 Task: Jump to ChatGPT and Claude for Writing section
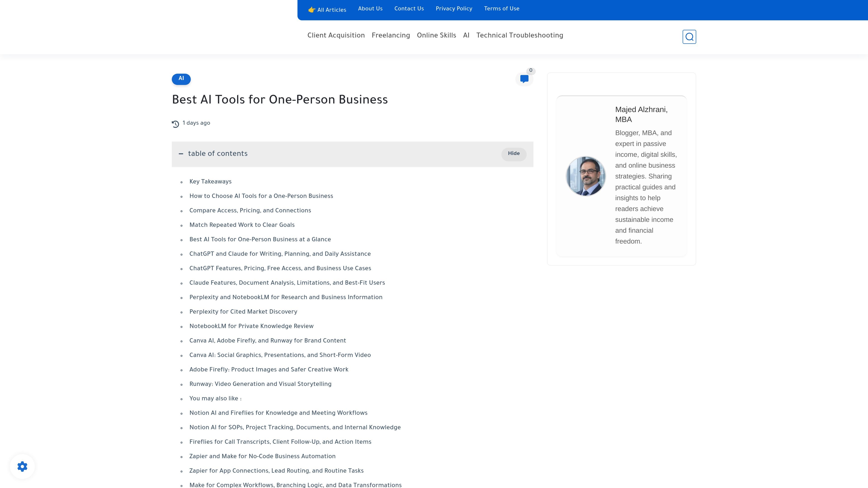pyautogui.click(x=280, y=254)
